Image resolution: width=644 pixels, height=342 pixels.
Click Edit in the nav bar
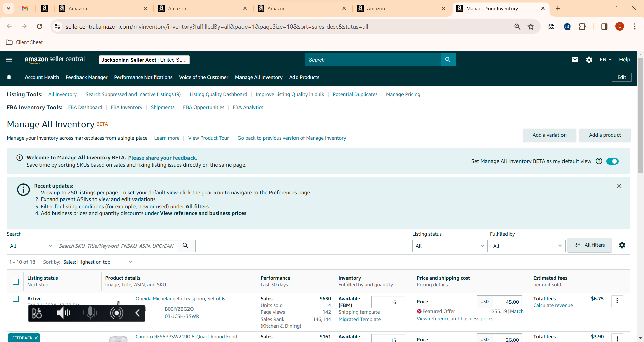pyautogui.click(x=622, y=77)
